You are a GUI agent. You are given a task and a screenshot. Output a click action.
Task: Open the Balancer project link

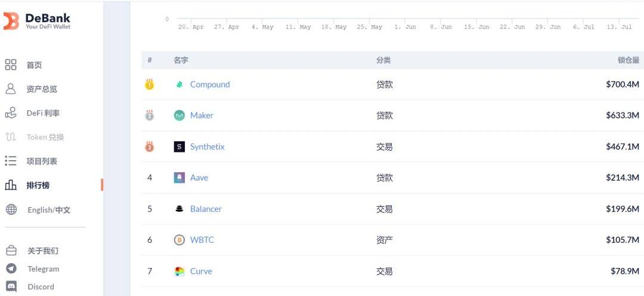coord(206,208)
